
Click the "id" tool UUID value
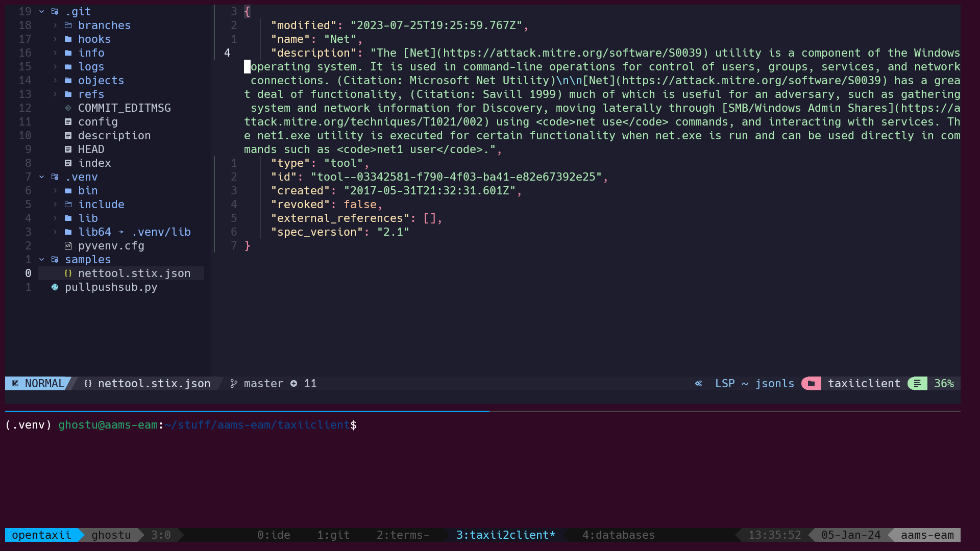tap(456, 177)
